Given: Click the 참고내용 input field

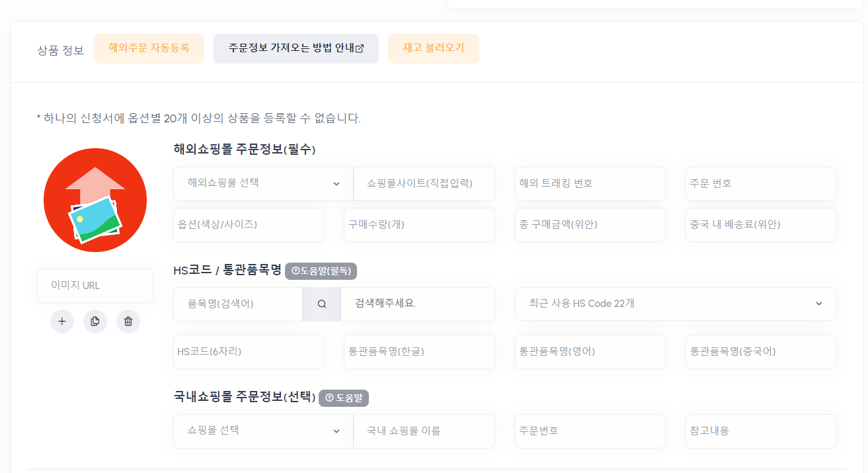Looking at the screenshot, I should pos(760,431).
